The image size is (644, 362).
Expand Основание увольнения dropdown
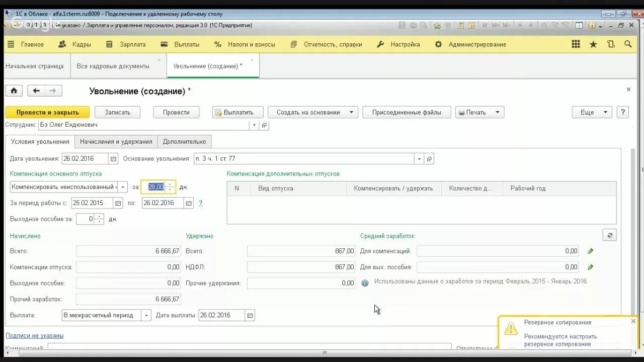click(419, 159)
